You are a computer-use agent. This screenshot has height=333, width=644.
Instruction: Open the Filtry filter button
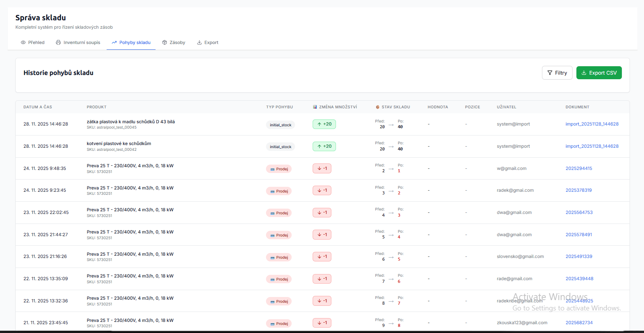click(x=557, y=73)
